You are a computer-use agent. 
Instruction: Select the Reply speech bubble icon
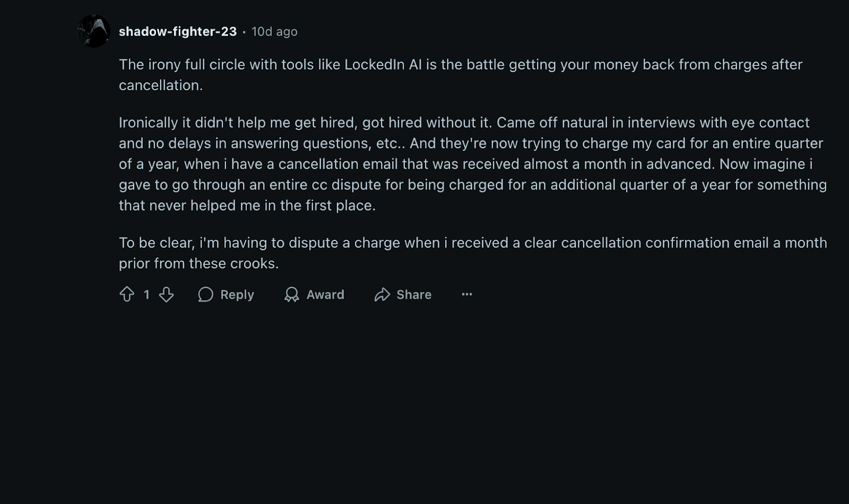tap(206, 294)
